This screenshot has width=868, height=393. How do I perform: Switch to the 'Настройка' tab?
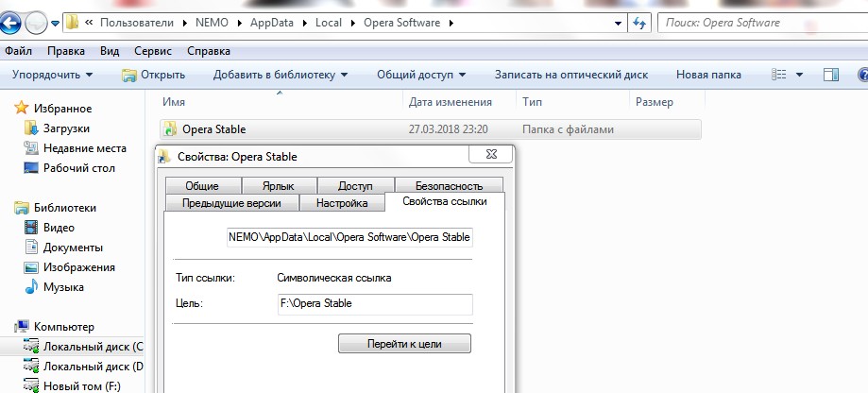tap(342, 203)
